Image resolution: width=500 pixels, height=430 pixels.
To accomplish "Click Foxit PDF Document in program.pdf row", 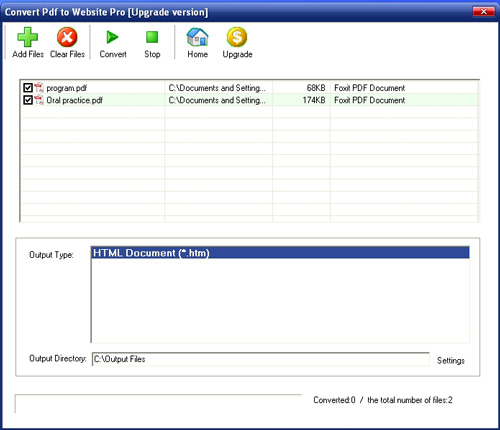I will (x=369, y=88).
